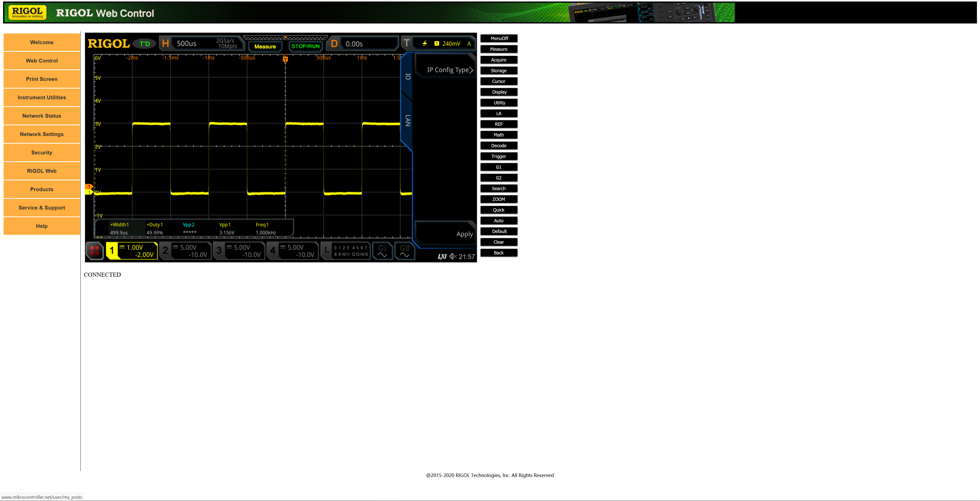Click the Display virtual key
This screenshot has height=501, width=980.
[499, 92]
